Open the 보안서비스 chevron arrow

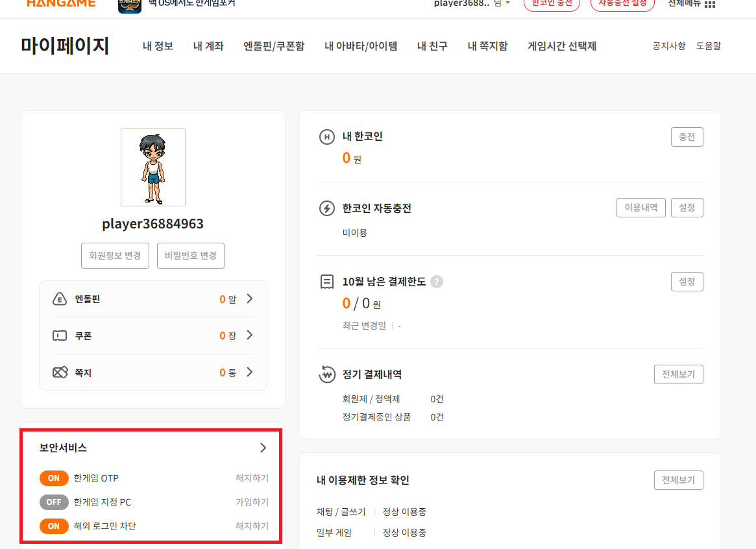tap(263, 448)
